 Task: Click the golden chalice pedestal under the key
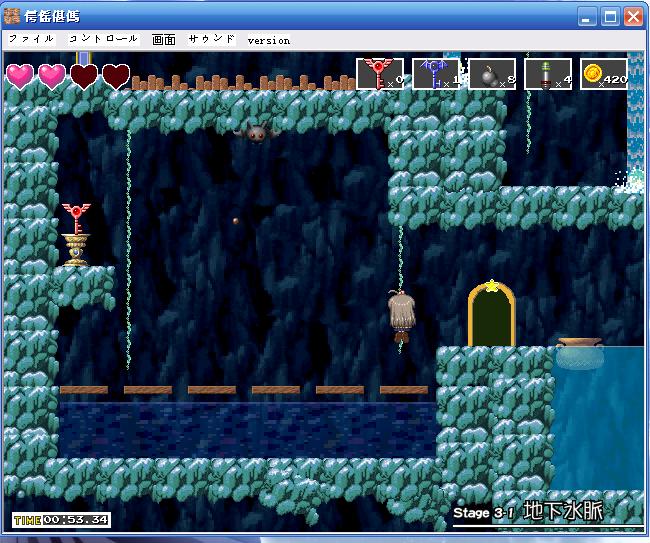point(76,250)
